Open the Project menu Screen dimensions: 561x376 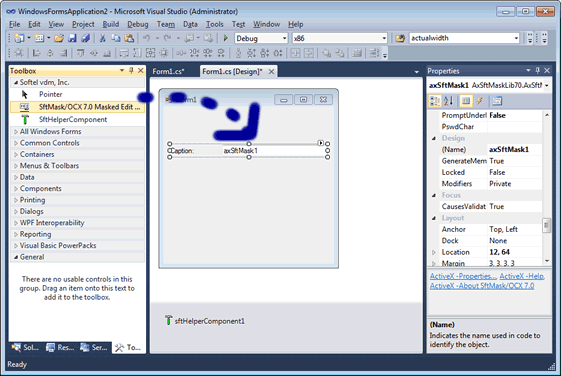(x=83, y=24)
